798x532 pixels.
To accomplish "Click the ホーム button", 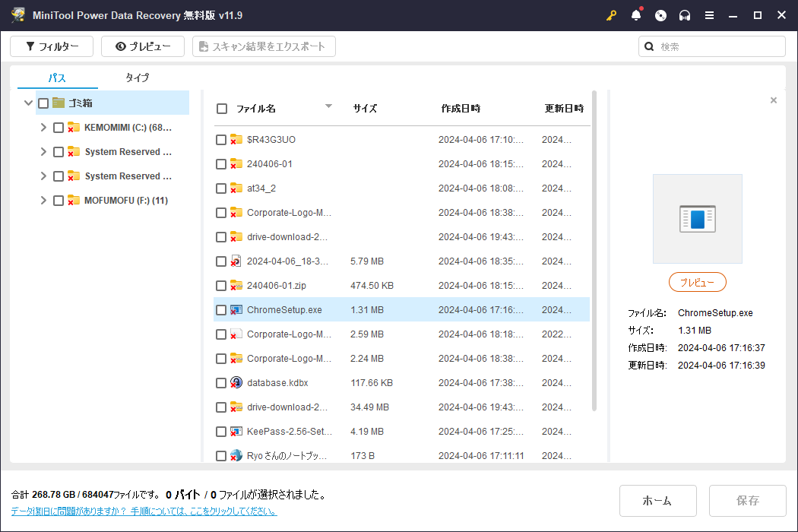I will (x=657, y=501).
